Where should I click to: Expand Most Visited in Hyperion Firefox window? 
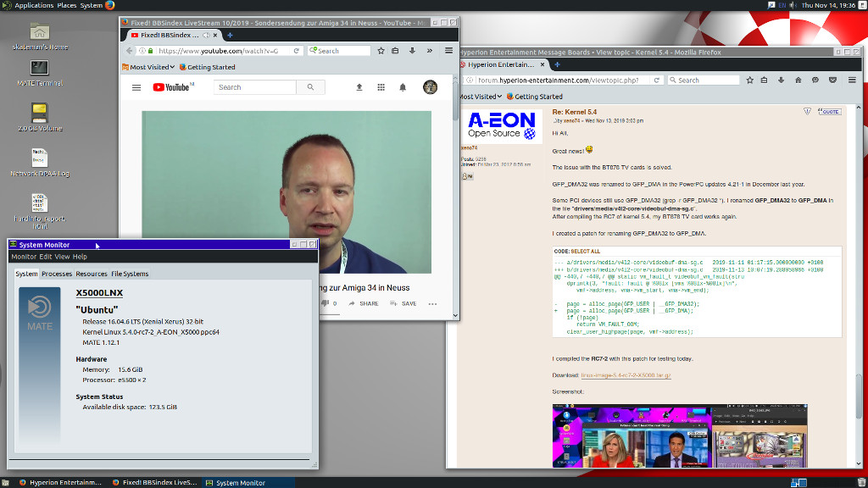pos(481,97)
